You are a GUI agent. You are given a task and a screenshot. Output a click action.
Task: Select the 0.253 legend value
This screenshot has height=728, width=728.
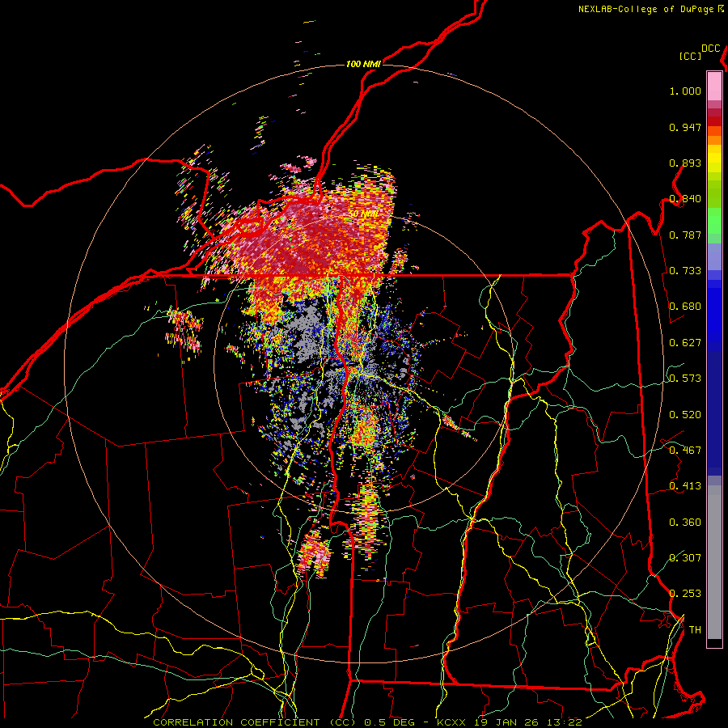pyautogui.click(x=685, y=594)
